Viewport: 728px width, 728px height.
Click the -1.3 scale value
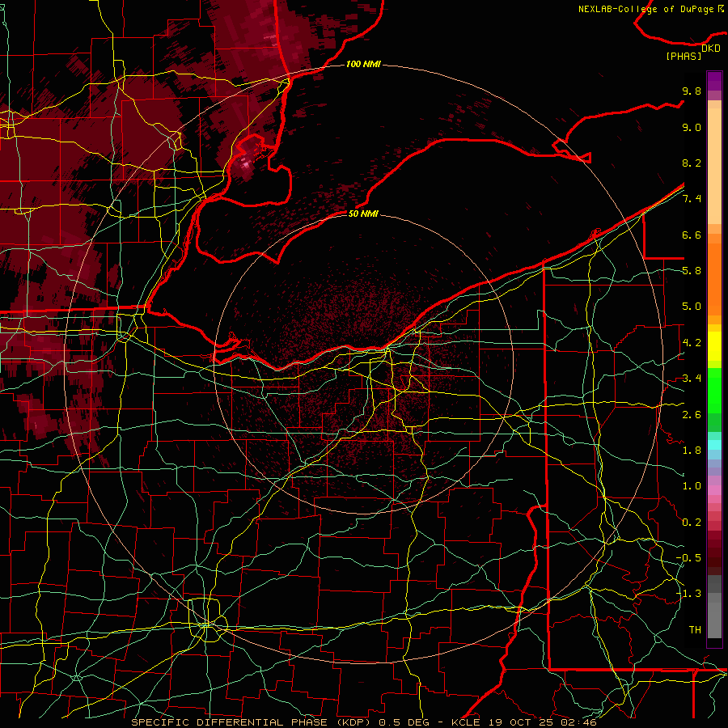click(x=689, y=594)
